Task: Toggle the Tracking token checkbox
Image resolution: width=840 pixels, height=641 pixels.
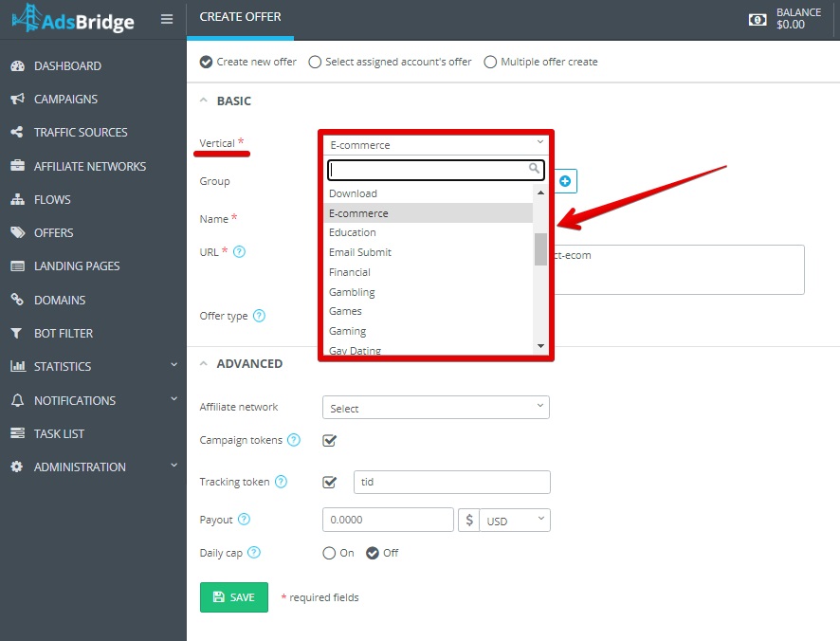Action: tap(330, 482)
